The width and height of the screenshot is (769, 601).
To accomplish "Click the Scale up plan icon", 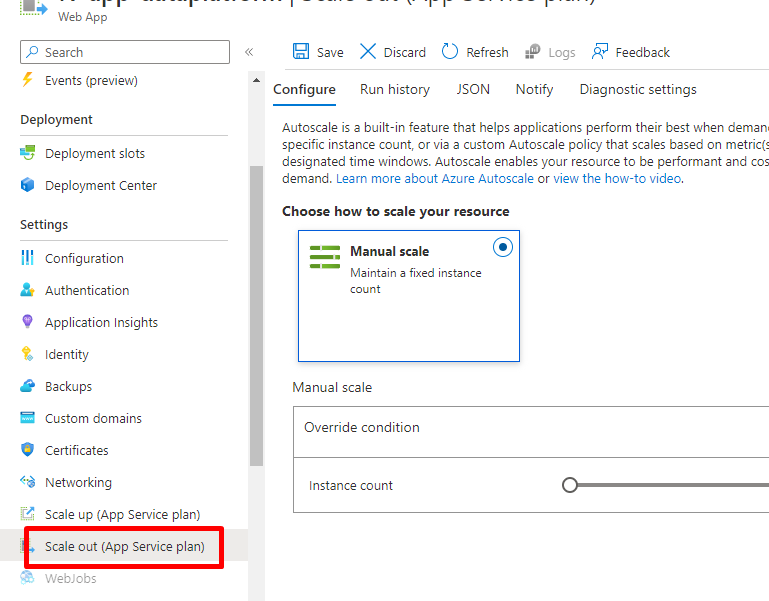I will [x=27, y=513].
